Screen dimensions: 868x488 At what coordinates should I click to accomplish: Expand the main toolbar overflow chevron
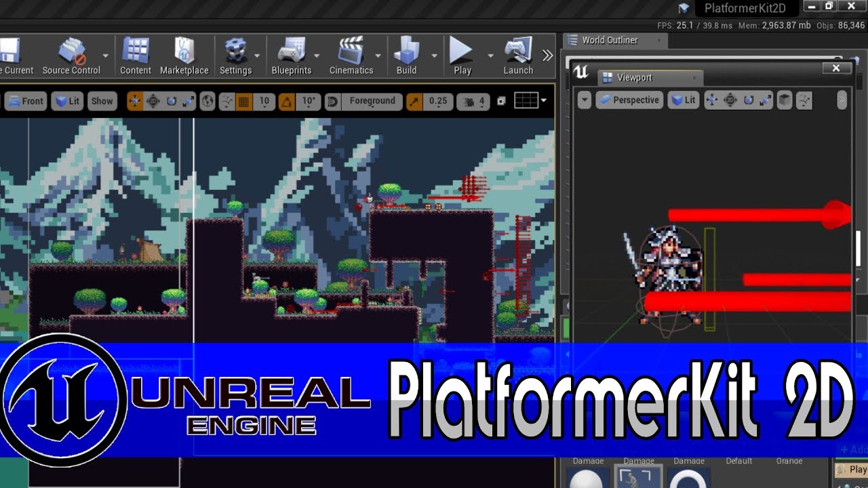548,56
